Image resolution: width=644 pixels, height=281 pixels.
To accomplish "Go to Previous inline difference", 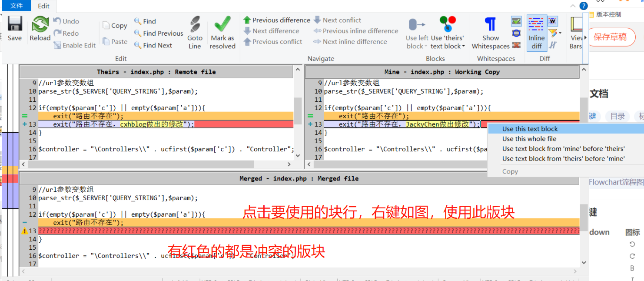I will pos(356,31).
